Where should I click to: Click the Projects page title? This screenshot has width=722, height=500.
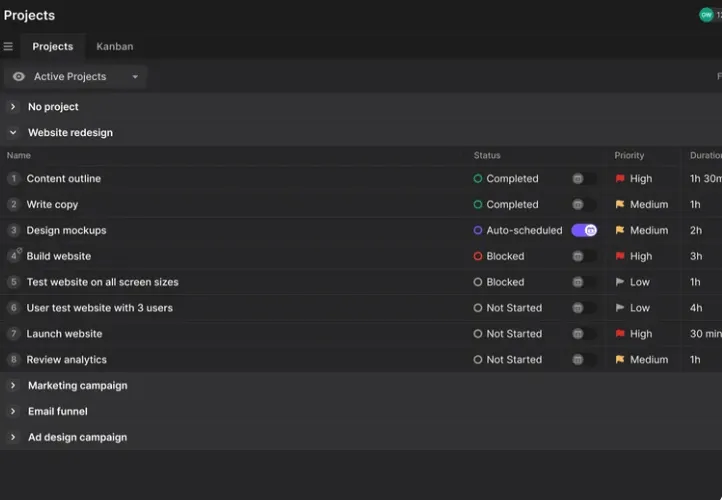coord(29,15)
